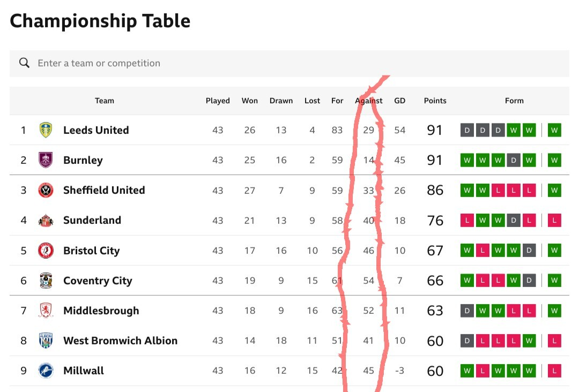Open the Millwall team link
The width and height of the screenshot is (579, 392).
(x=84, y=371)
